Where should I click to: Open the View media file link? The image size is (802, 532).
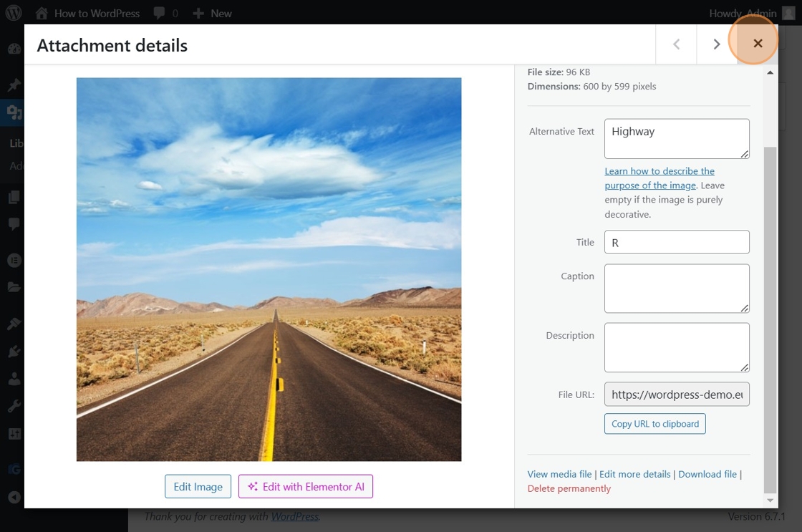point(559,474)
